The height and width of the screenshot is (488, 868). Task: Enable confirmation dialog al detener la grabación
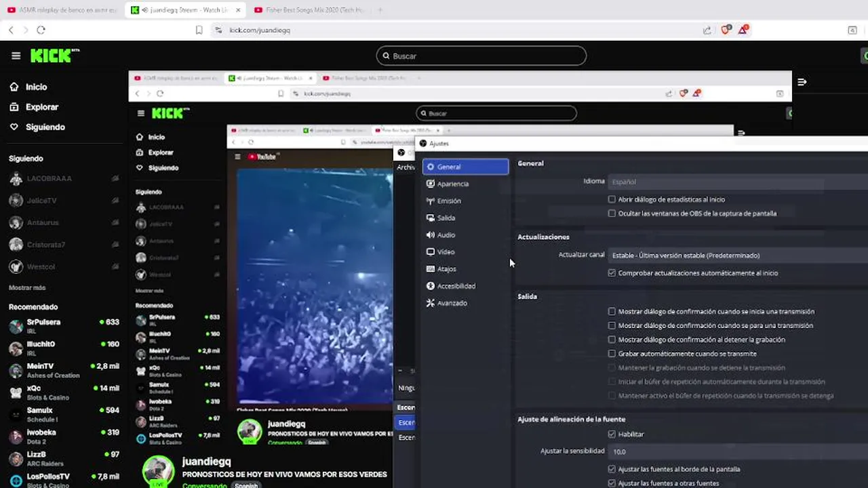coord(612,340)
